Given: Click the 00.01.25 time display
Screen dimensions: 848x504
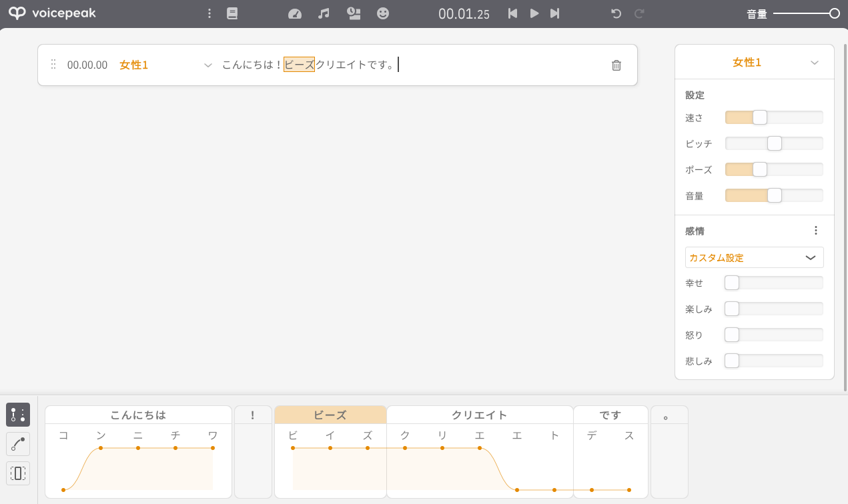Looking at the screenshot, I should point(464,13).
